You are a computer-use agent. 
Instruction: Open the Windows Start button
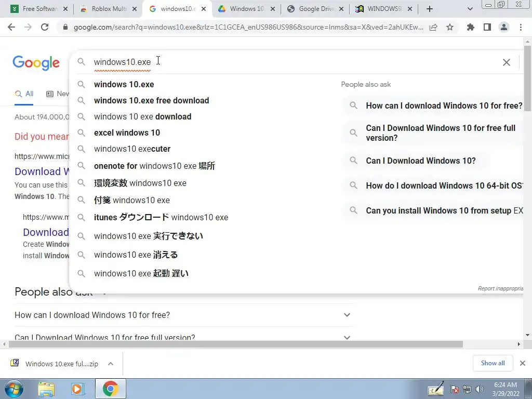coord(14,389)
